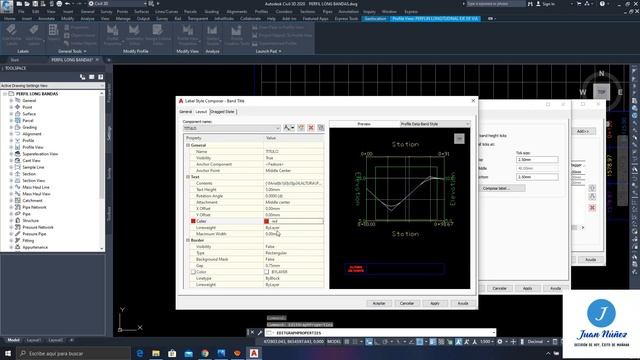Open the Civil 3D application menu button
This screenshot has height=360, width=640.
coord(7,6)
